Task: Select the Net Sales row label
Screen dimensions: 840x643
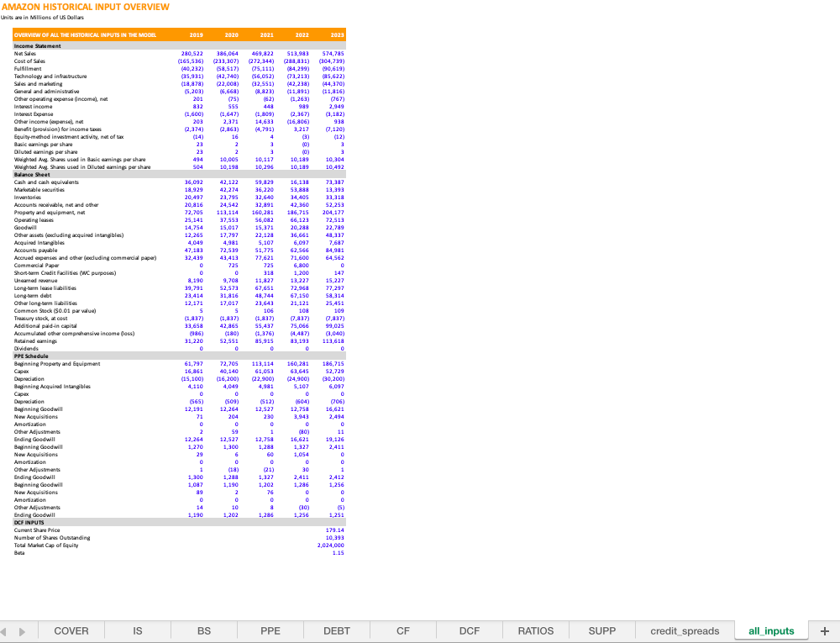Action: point(25,54)
